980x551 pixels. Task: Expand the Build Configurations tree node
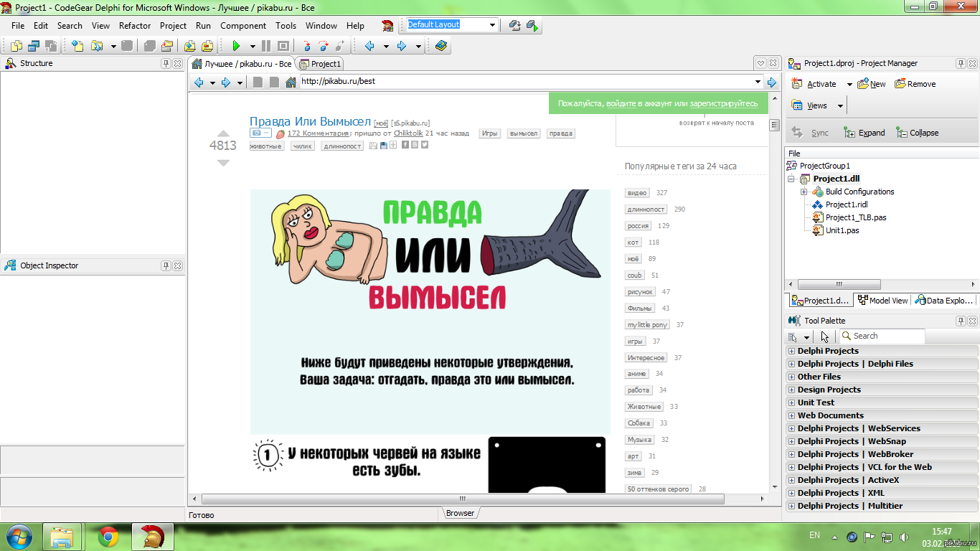click(804, 192)
